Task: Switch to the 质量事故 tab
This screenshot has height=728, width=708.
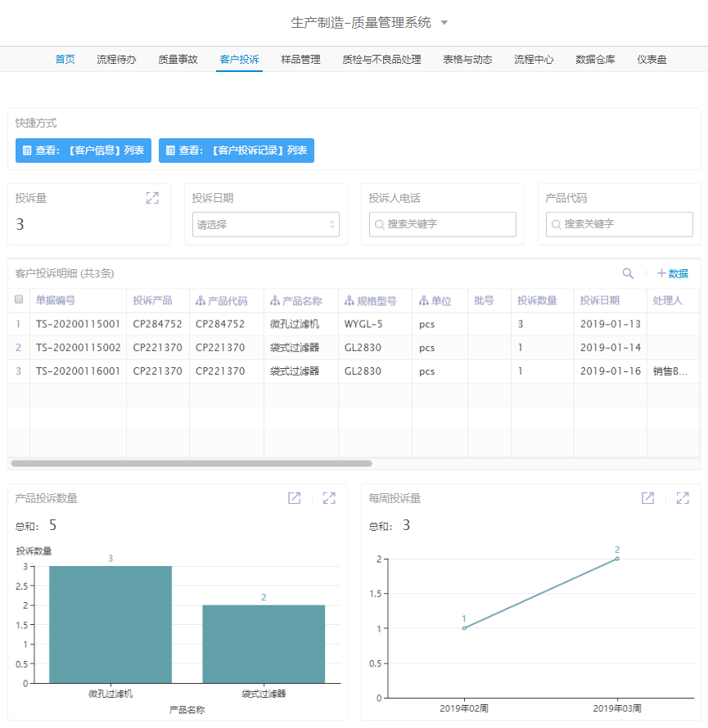Action: [x=178, y=60]
